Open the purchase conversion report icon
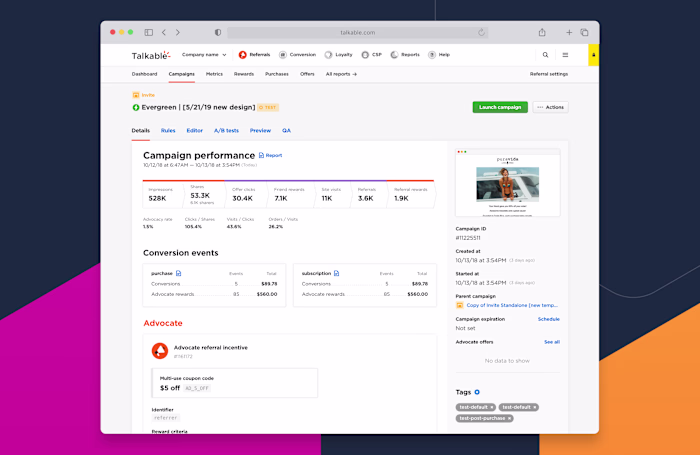700x455 pixels. click(x=179, y=273)
